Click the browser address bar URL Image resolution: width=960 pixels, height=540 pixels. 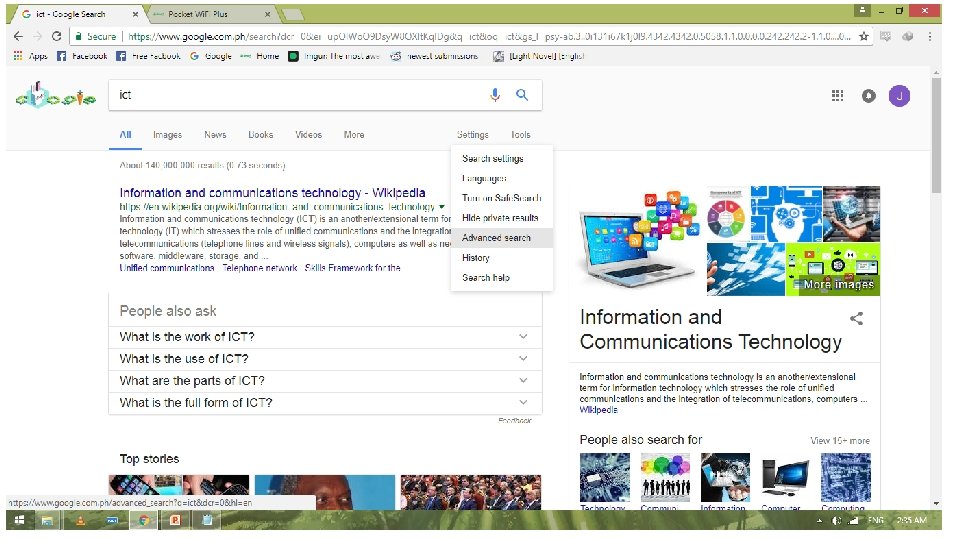point(489,37)
